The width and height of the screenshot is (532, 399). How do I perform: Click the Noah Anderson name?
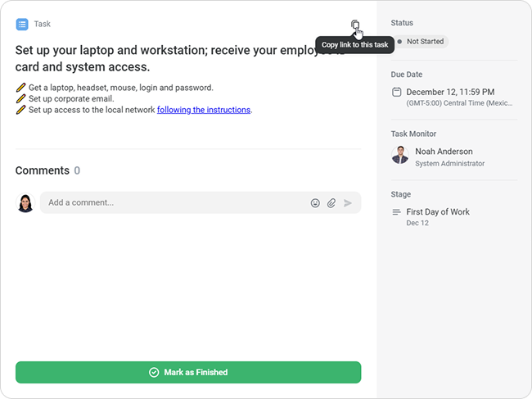click(x=444, y=152)
